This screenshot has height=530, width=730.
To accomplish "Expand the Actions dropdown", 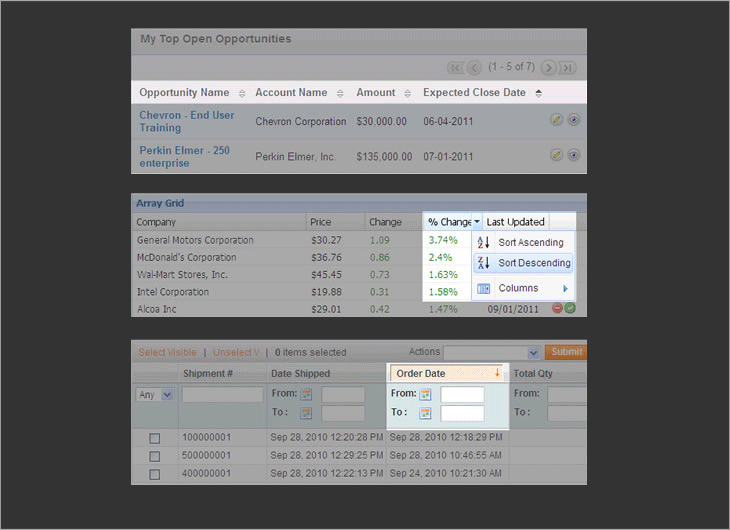I will (x=533, y=353).
